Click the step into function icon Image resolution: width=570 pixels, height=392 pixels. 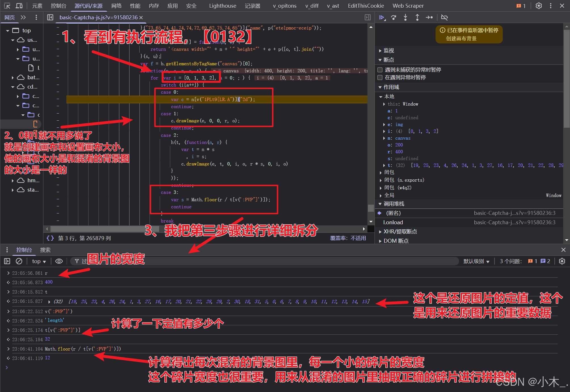(x=405, y=18)
